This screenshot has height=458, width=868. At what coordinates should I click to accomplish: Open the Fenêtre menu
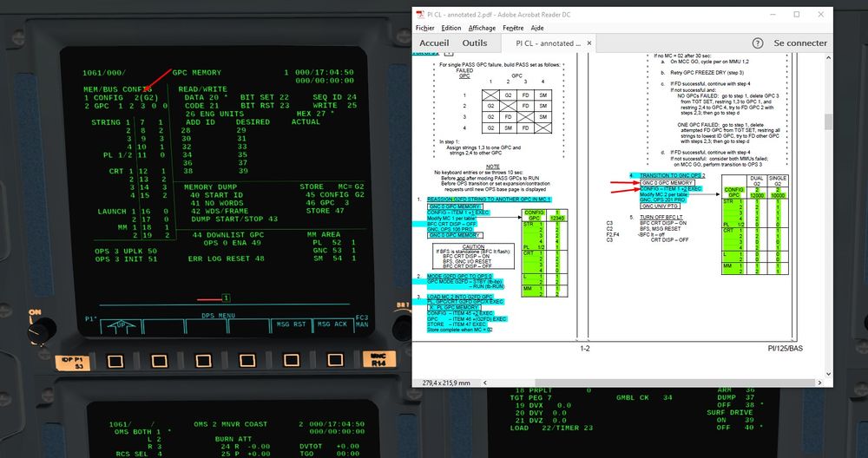tap(513, 28)
